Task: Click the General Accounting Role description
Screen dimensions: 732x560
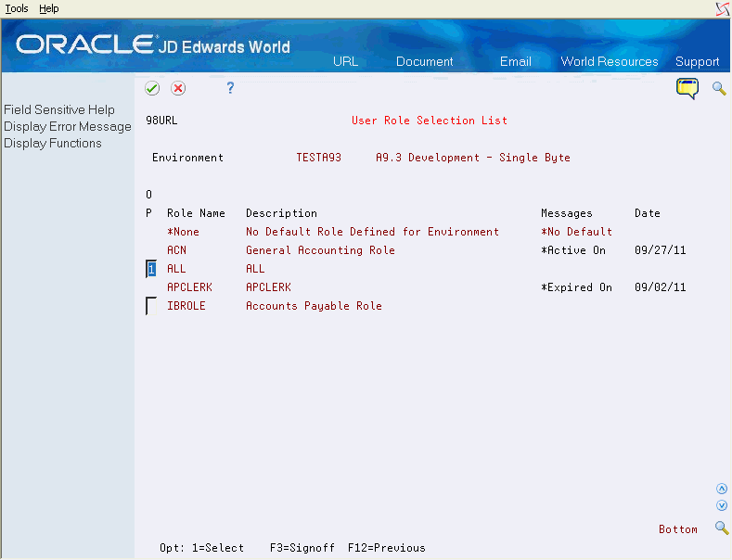Action: 320,250
